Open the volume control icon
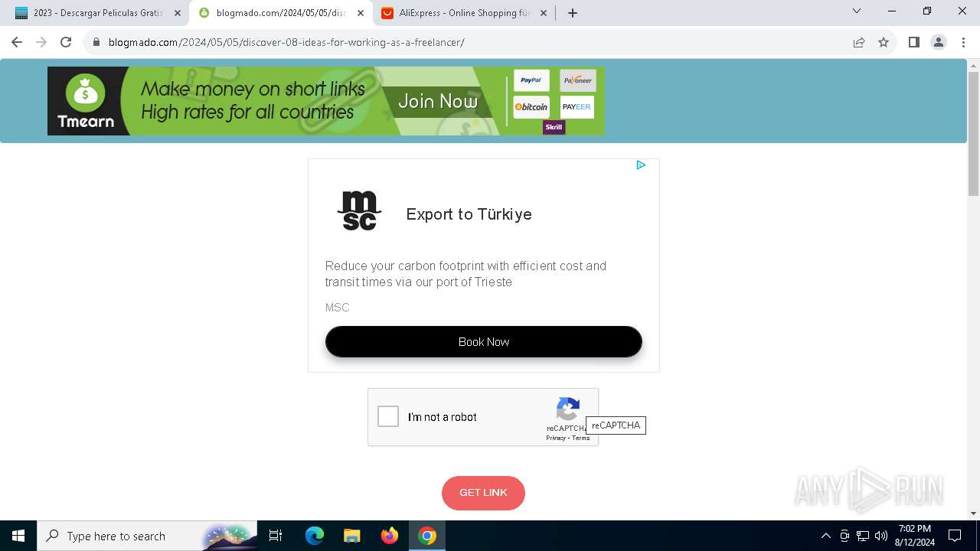Screen dimensions: 980x551 click(x=881, y=536)
